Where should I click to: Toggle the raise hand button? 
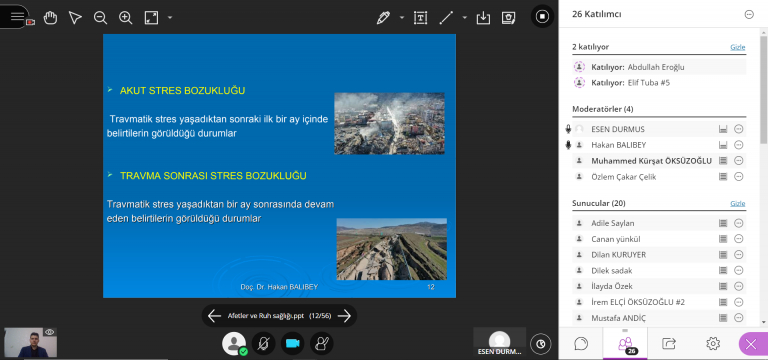322,343
